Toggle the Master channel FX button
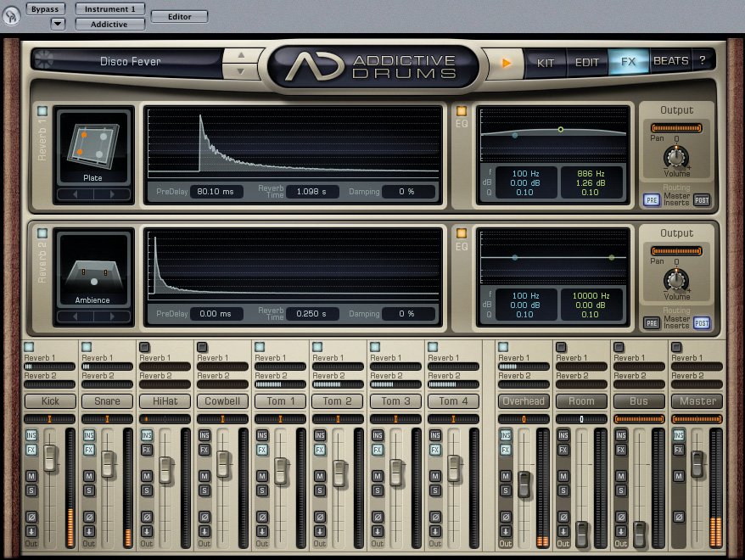This screenshot has height=560, width=745. coord(679,450)
